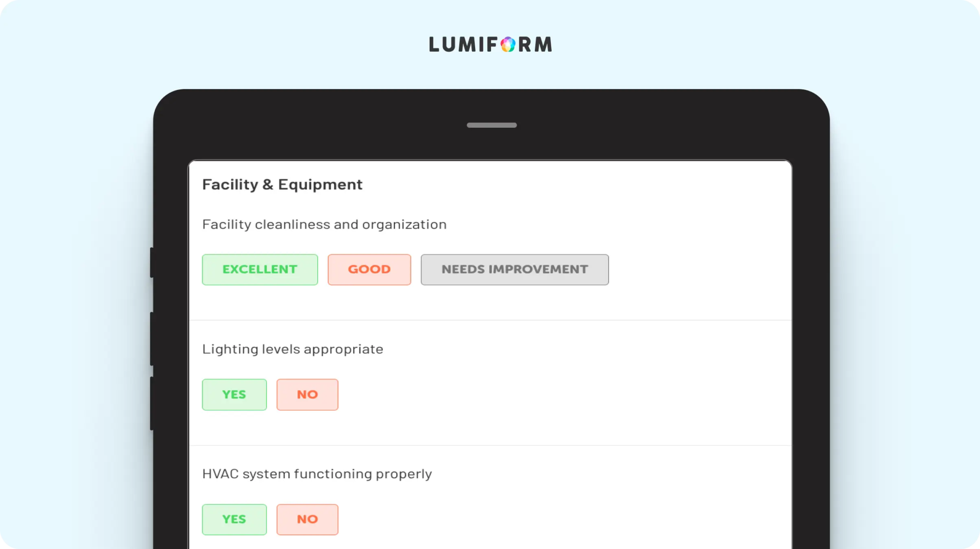The width and height of the screenshot is (980, 549).
Task: Answer NO for lighting levels appropriate
Action: click(x=307, y=395)
